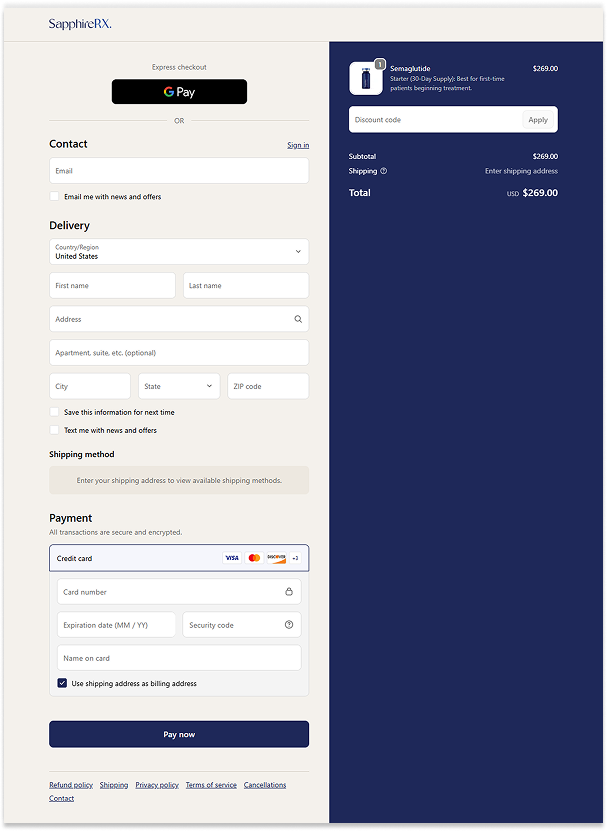Click the Semaglutide product name
Viewport: 607px width, 831px height.
pos(410,68)
